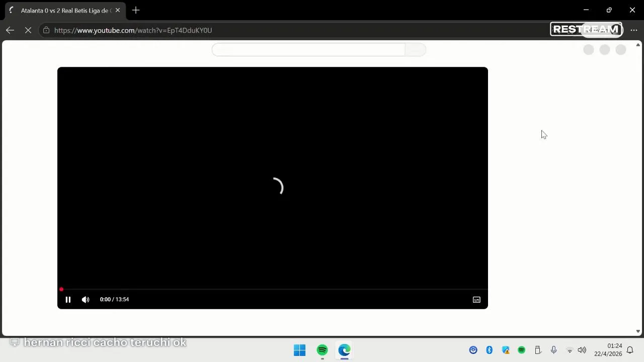This screenshot has width=644, height=362.
Task: Click the page scrollbar down arrow
Action: (638, 331)
